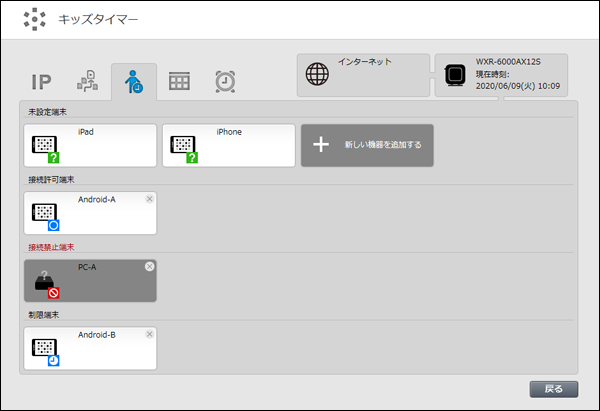Click the 戻る button

pyautogui.click(x=554, y=389)
